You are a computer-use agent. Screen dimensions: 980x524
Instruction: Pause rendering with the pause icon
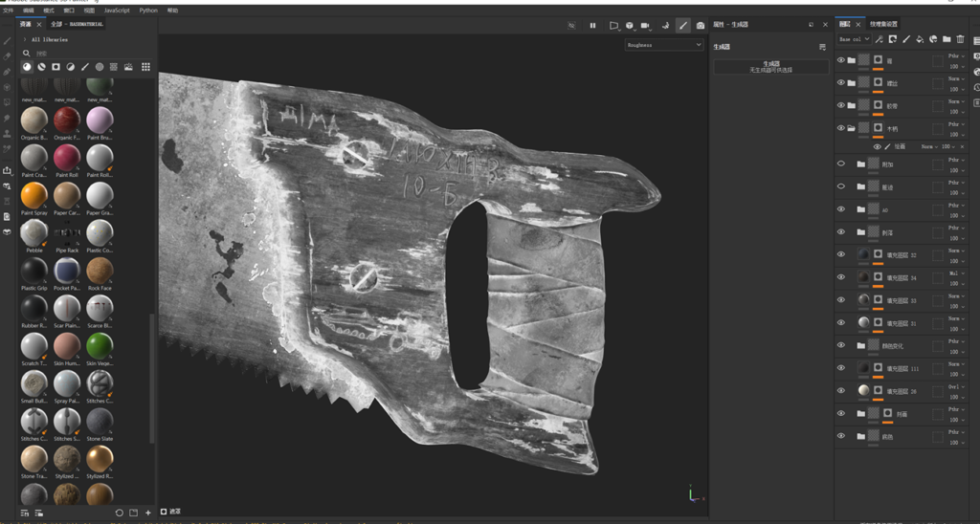coord(592,26)
